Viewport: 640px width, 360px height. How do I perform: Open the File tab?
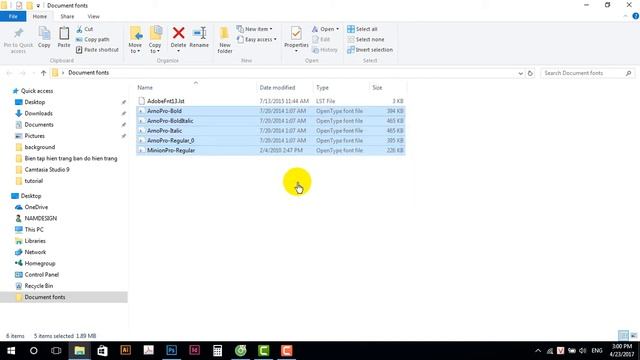(13, 16)
